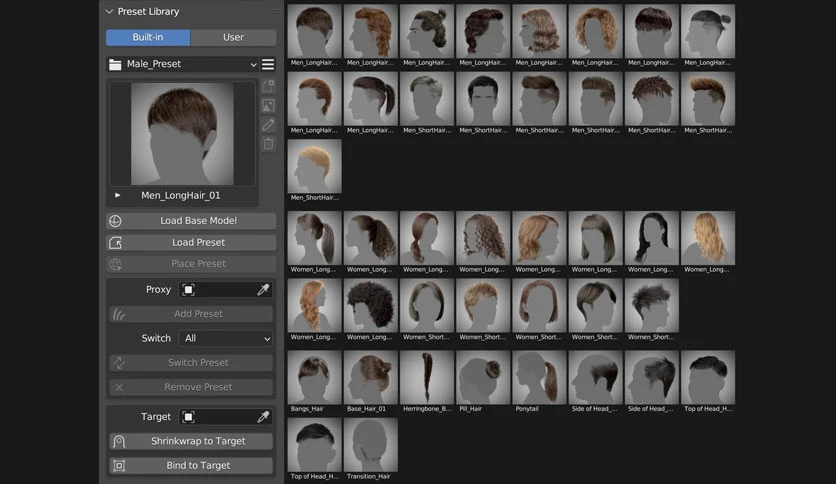The height and width of the screenshot is (484, 836).
Task: Click the Men_LongHair_01 name label
Action: 181,196
